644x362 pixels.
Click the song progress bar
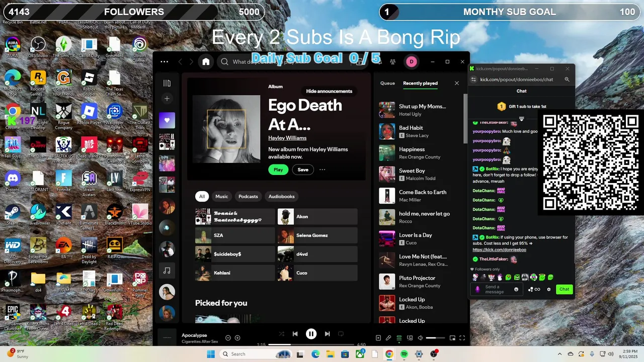click(x=311, y=344)
